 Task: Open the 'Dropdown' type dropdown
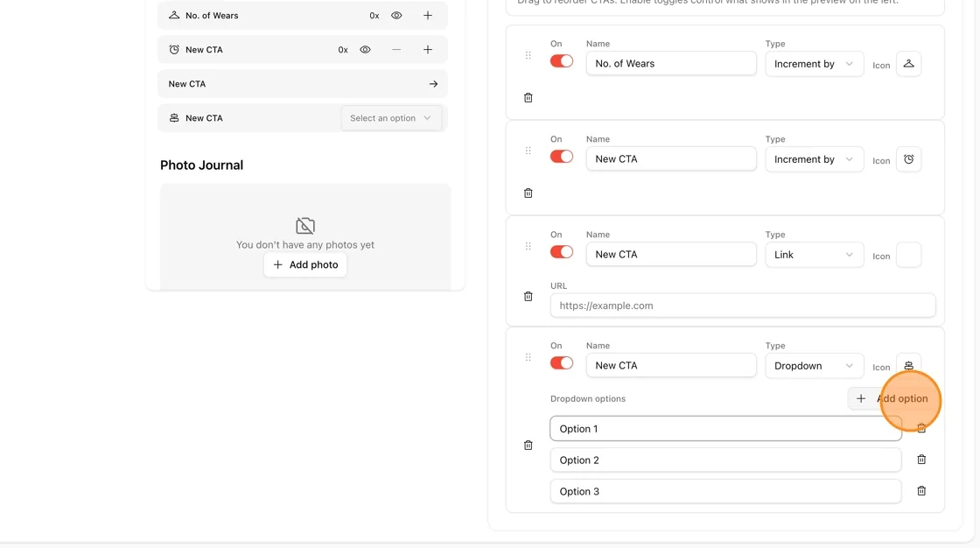[x=814, y=366]
